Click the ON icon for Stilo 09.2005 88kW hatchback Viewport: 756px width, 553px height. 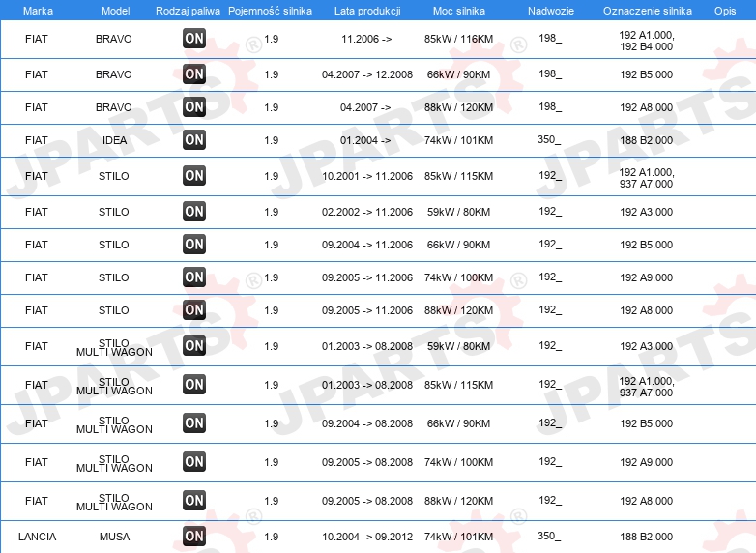click(x=194, y=310)
